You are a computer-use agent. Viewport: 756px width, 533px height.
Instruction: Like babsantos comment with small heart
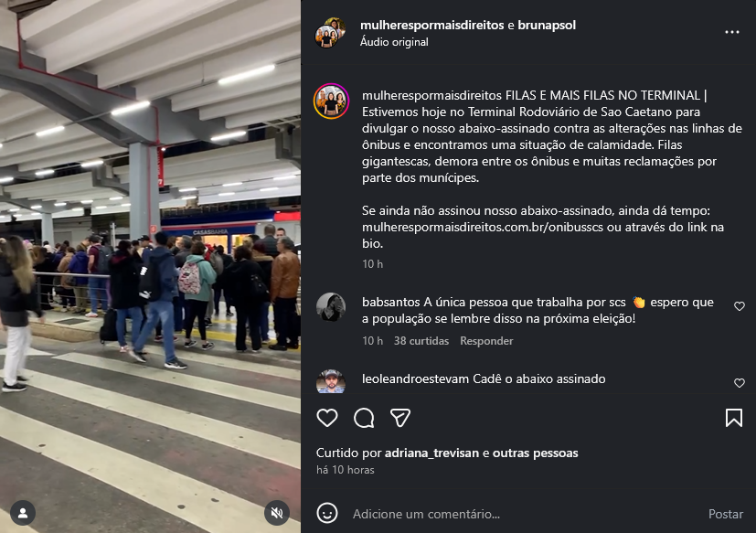pyautogui.click(x=740, y=306)
